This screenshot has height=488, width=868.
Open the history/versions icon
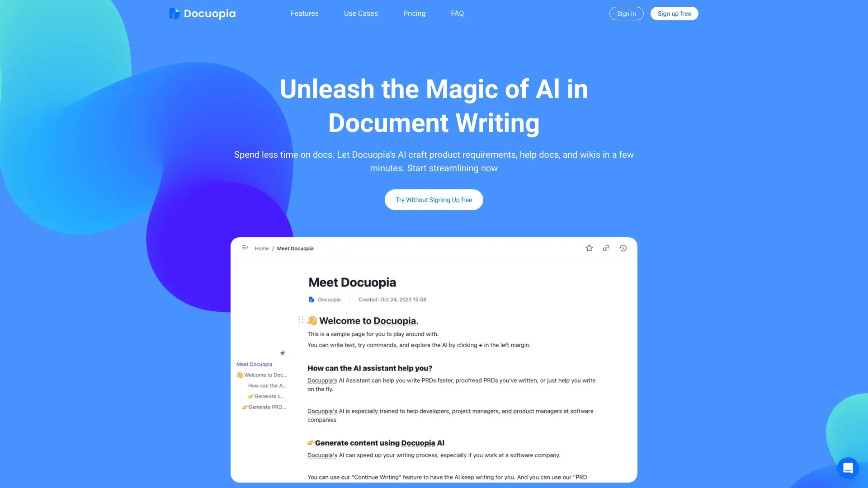pos(623,248)
